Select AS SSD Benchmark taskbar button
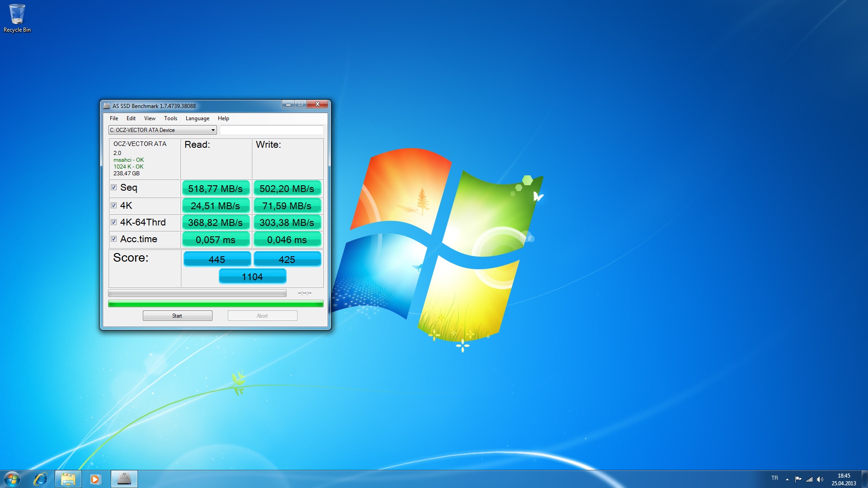 124,479
